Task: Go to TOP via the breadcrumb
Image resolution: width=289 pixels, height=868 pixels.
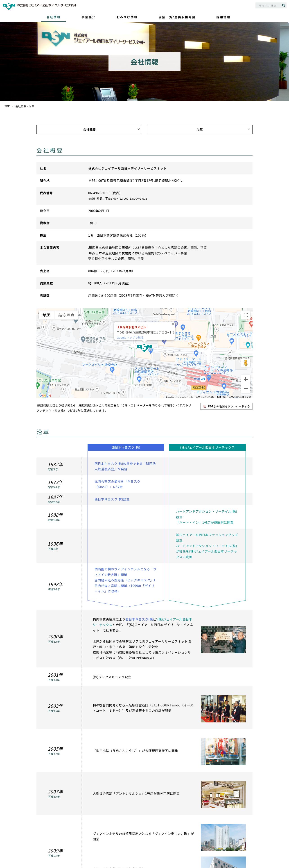Action: pyautogui.click(x=7, y=106)
